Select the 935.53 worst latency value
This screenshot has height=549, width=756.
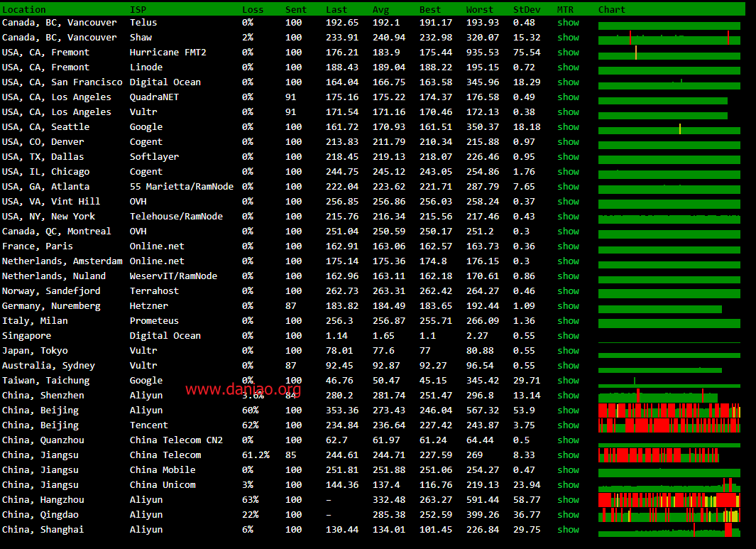tap(483, 53)
